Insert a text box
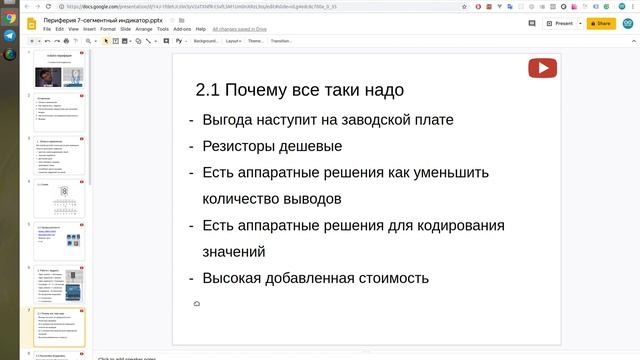This screenshot has width=640, height=360. coord(116,41)
